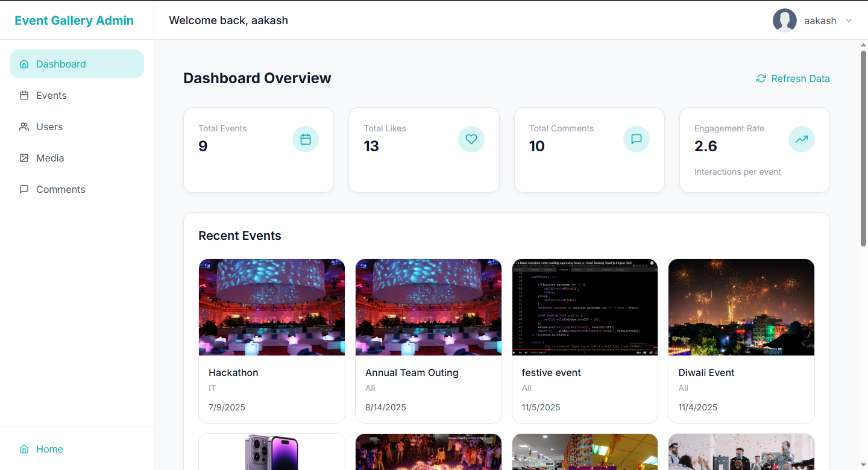This screenshot has width=868, height=470.
Task: Open the Diwali Event fireworks thumbnail
Action: [x=741, y=307]
